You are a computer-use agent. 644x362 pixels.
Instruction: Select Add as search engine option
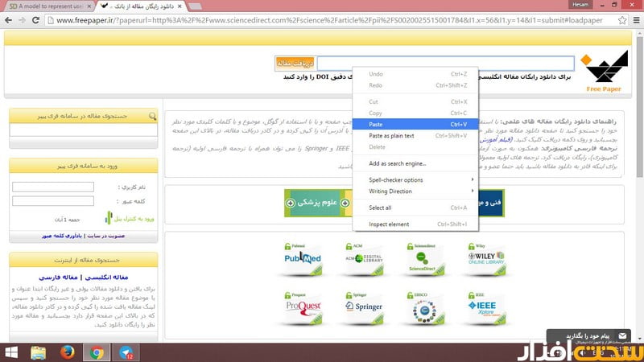tap(415, 163)
